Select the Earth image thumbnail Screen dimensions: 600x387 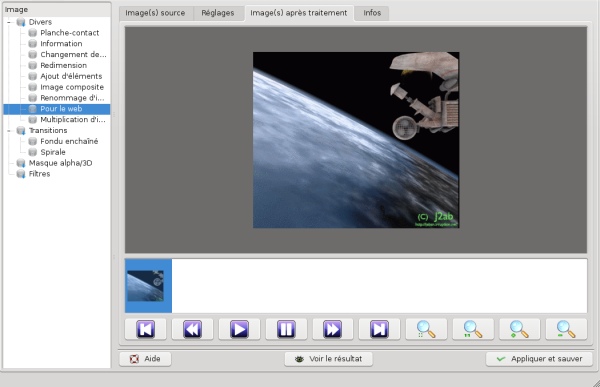(148, 286)
